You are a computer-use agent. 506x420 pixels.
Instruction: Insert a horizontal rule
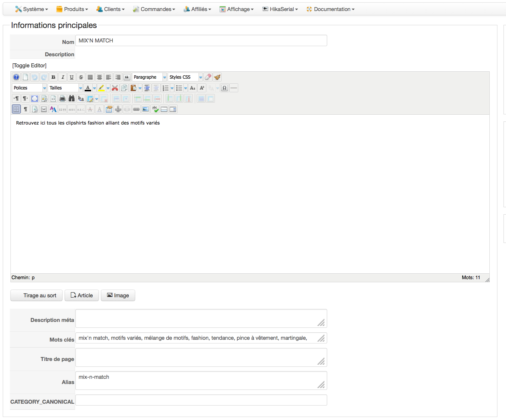point(234,88)
